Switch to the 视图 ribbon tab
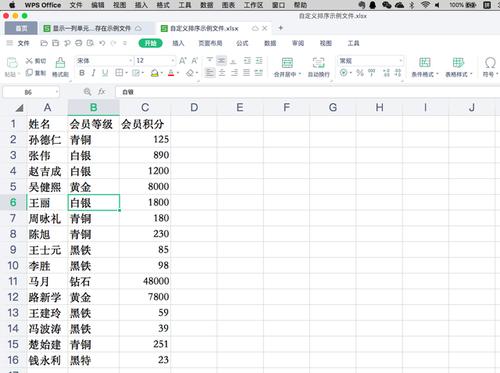Image resolution: width=500 pixels, height=373 pixels. [326, 43]
